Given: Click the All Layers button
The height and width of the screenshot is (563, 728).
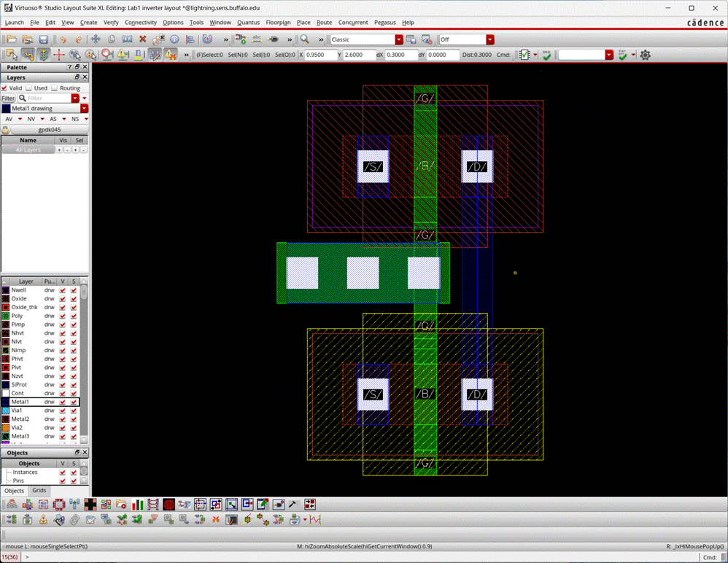Looking at the screenshot, I should (x=28, y=150).
